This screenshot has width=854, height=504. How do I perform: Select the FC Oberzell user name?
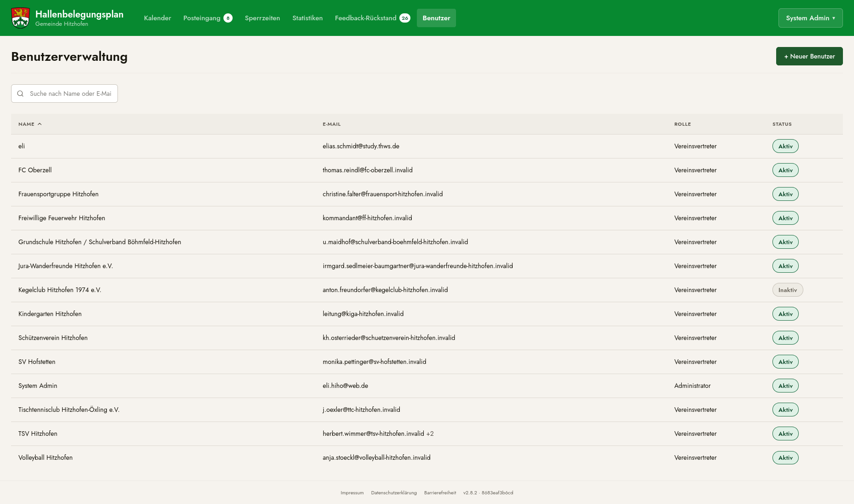coord(35,170)
